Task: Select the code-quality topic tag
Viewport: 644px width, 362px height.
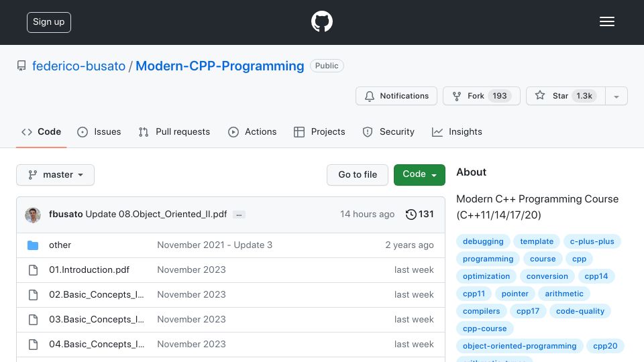Action: click(580, 311)
